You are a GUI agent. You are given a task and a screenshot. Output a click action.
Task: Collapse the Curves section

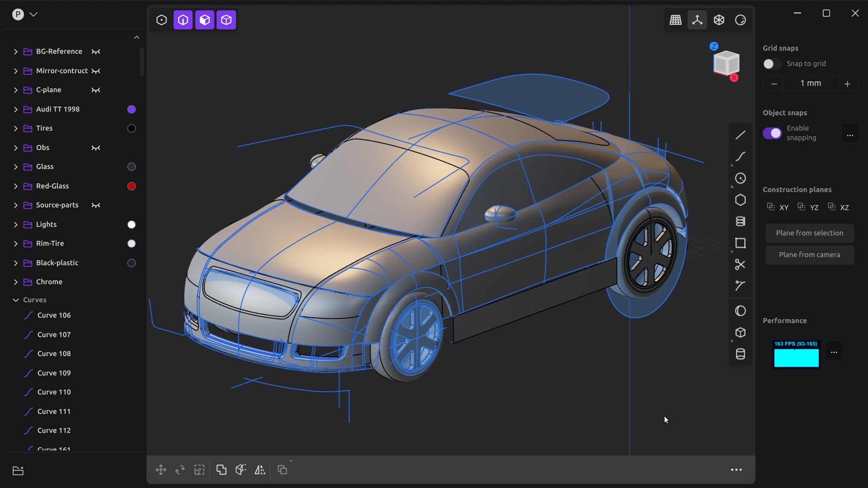16,300
